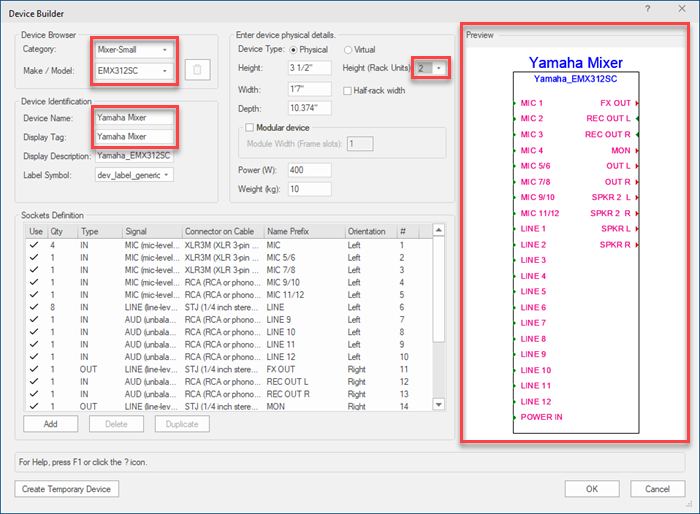Select the LINE 12 name prefix cell
This screenshot has height=514, width=700.
coord(281,357)
